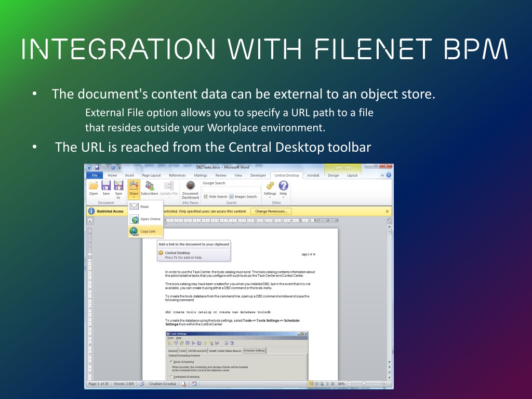Open the Table Tools Layout tab

[x=352, y=176]
